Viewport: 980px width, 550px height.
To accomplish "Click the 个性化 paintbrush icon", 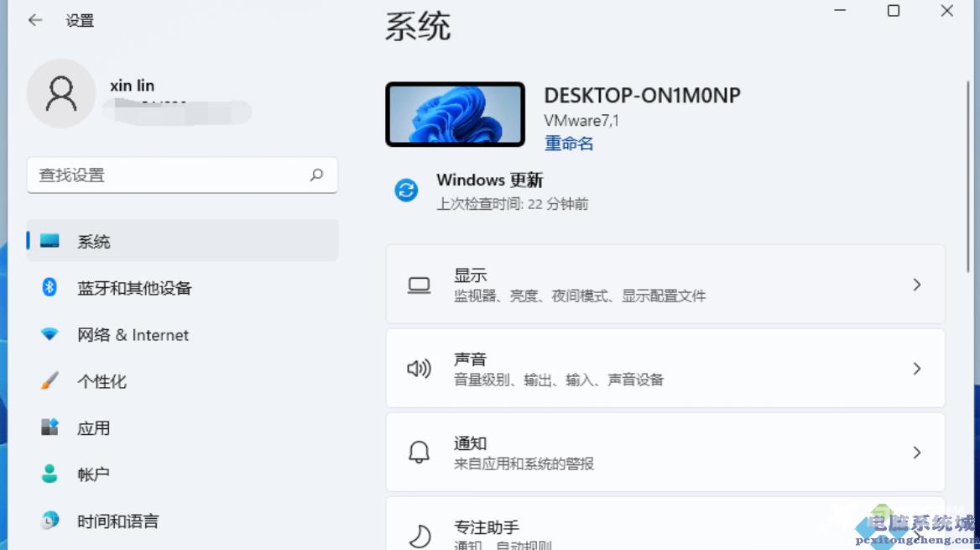I will [x=50, y=380].
